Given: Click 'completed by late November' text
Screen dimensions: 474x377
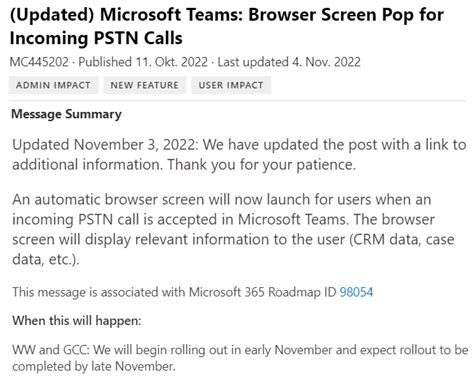Looking at the screenshot, I should 93,366.
